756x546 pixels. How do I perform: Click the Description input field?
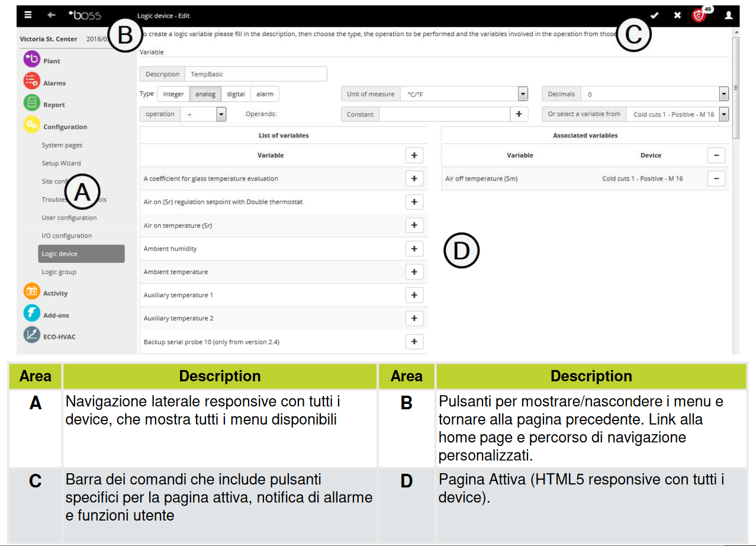[256, 74]
